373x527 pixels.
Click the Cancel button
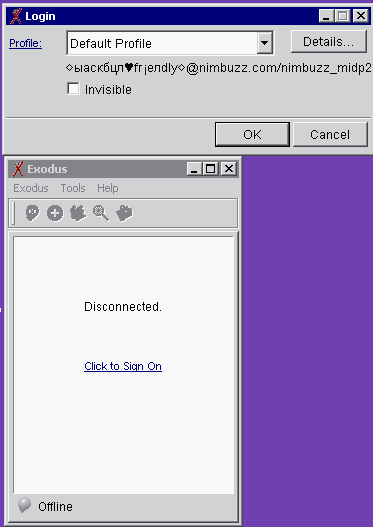pos(330,134)
